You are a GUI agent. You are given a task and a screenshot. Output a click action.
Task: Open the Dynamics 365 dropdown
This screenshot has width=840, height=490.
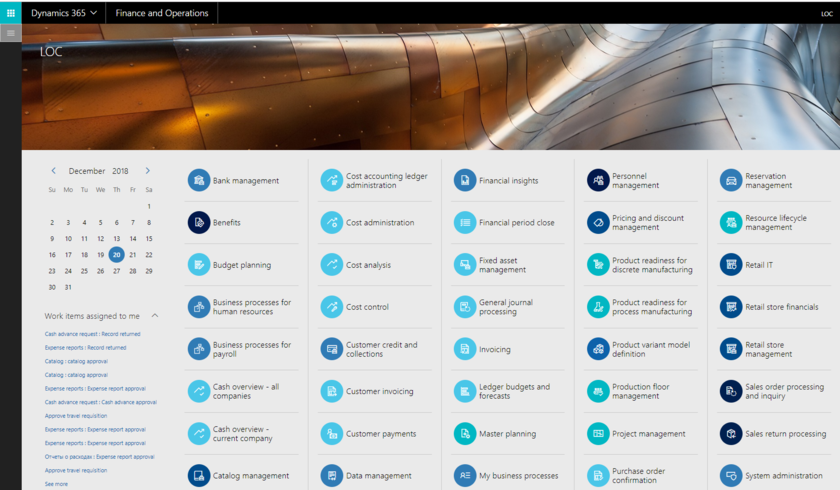[64, 13]
